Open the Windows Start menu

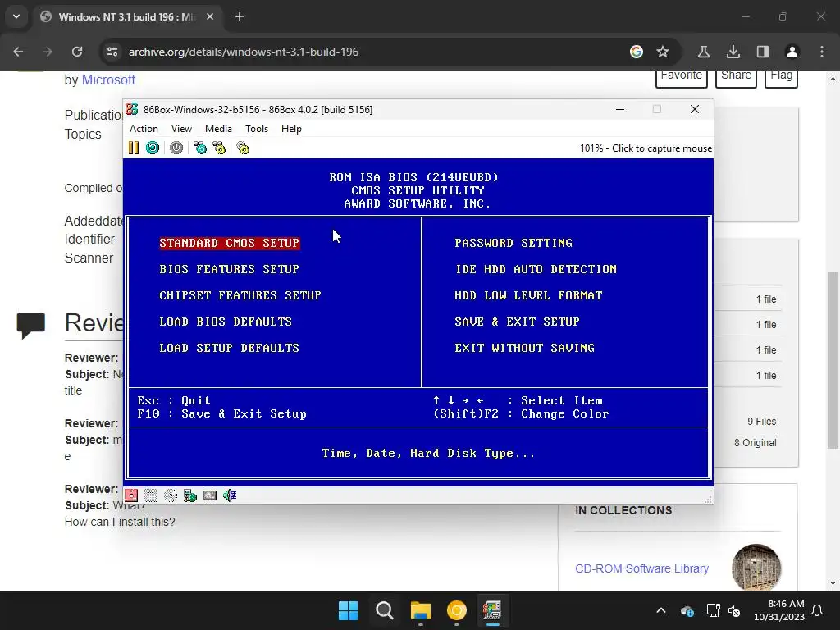point(348,610)
